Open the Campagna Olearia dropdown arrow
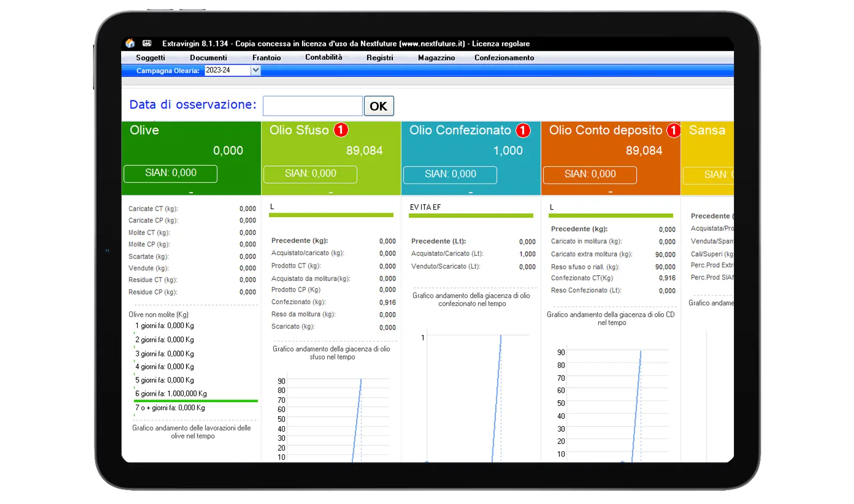This screenshot has width=854, height=504. [x=256, y=70]
